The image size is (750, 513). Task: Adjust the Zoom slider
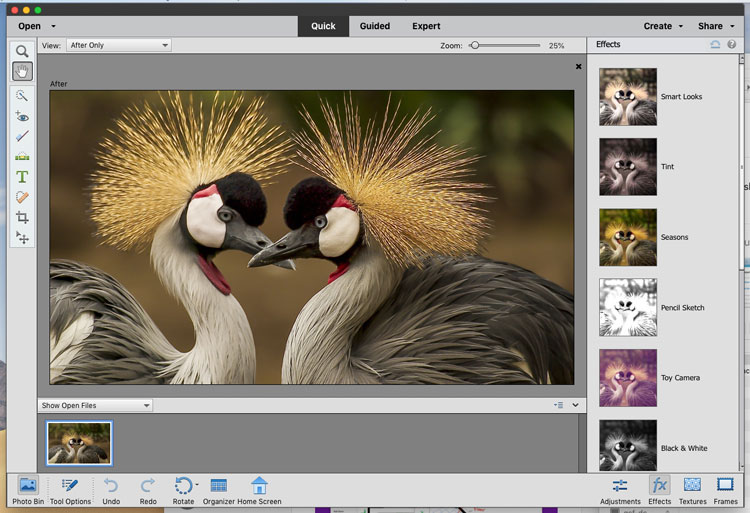[x=474, y=45]
